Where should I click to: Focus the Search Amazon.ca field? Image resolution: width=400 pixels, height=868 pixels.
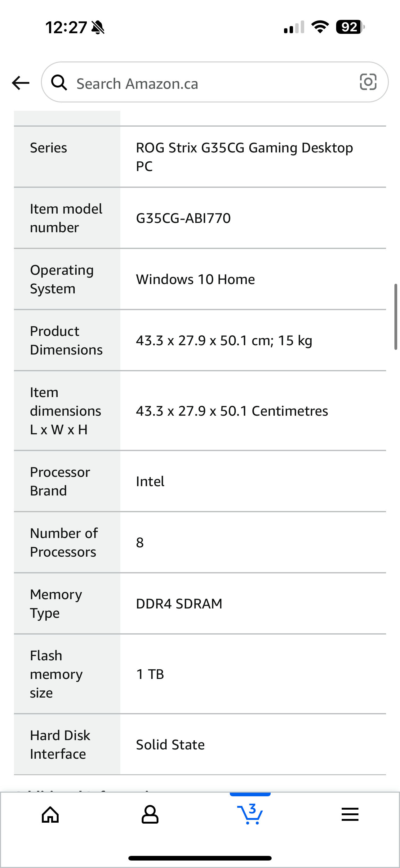coord(215,82)
